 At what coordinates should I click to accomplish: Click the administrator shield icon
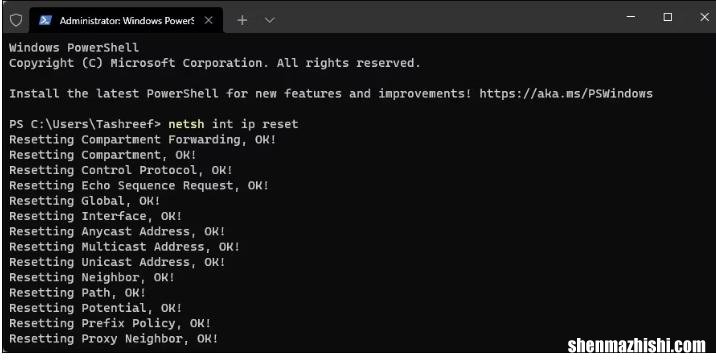(x=16, y=20)
